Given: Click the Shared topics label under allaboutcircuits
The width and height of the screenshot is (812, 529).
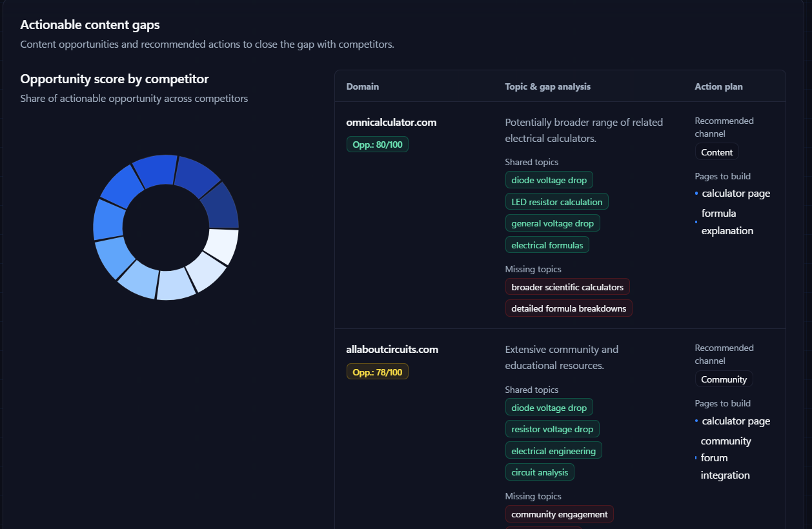Looking at the screenshot, I should tap(531, 390).
